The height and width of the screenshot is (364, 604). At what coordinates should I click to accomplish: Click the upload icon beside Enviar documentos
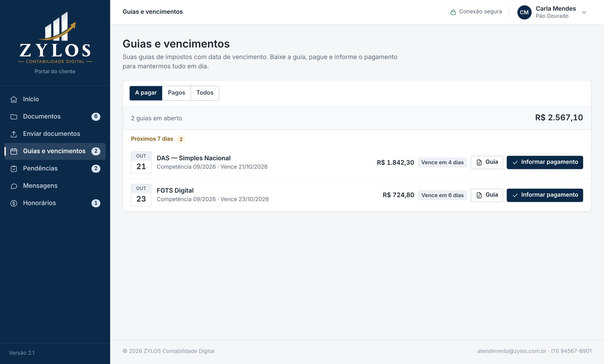14,134
